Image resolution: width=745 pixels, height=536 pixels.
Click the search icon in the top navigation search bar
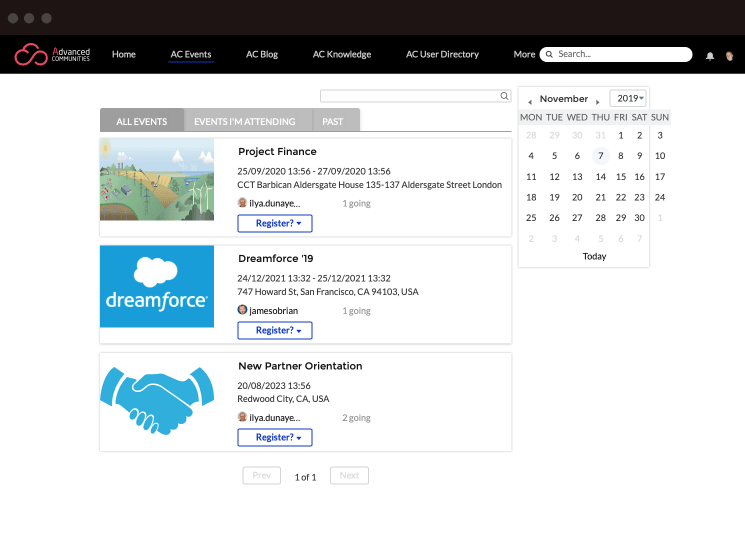[549, 54]
